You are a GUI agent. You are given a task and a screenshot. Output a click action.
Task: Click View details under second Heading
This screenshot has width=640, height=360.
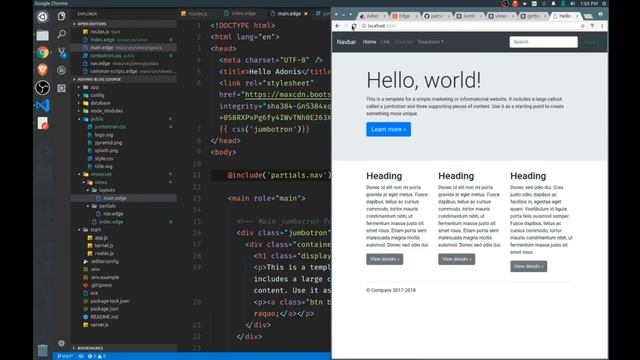tap(457, 259)
